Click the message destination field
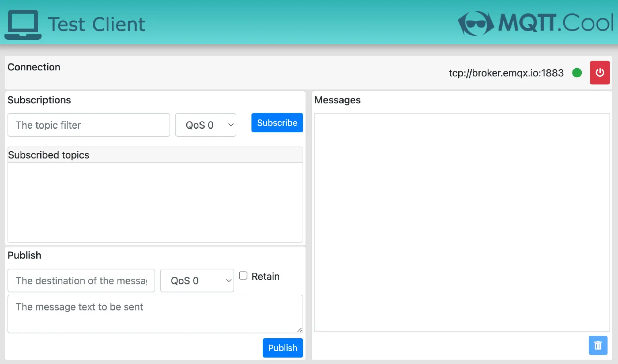The width and height of the screenshot is (618, 364). 81,280
